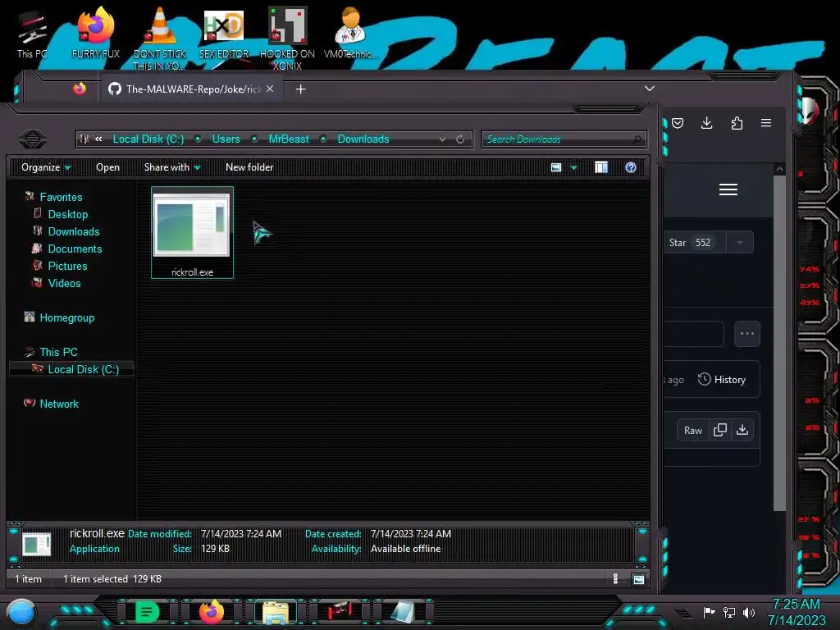
Task: Star the repository on GitHub
Action: pyautogui.click(x=694, y=243)
